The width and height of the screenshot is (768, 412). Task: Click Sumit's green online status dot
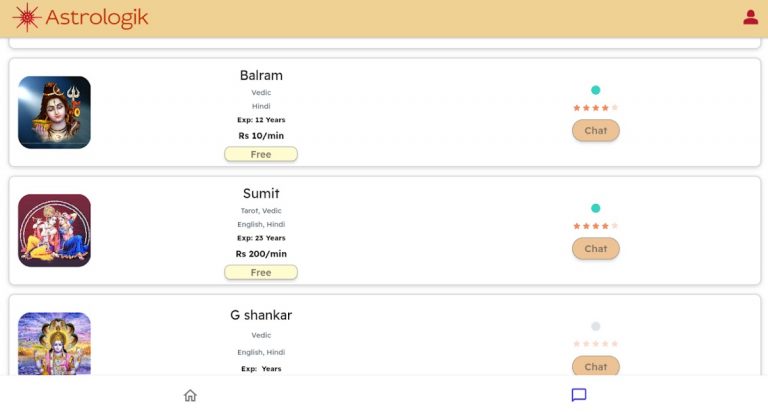[596, 208]
